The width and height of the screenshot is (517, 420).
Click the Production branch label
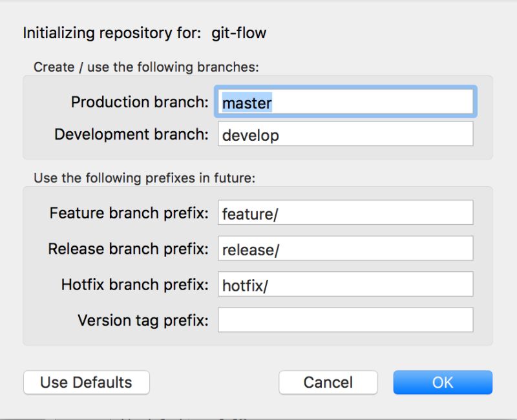(x=142, y=101)
